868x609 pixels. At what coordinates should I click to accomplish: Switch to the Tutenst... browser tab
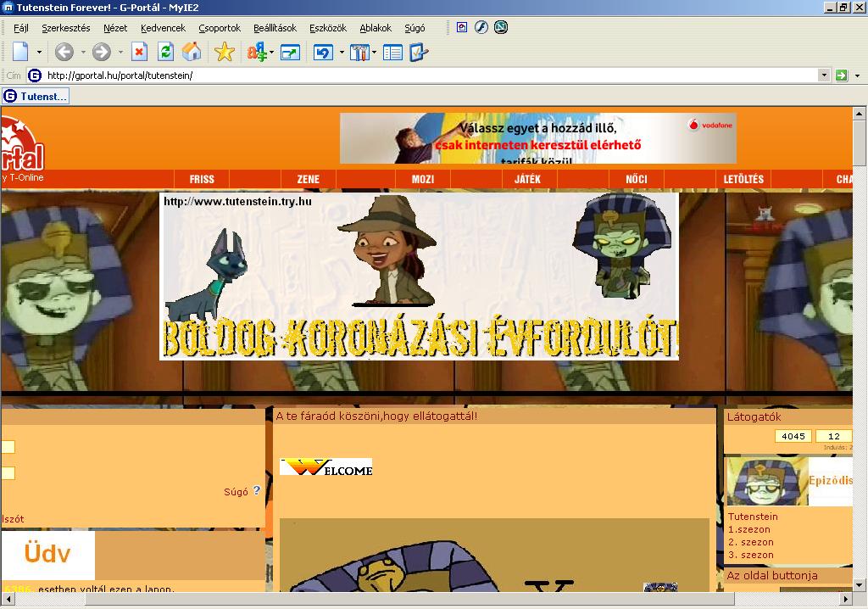36,97
